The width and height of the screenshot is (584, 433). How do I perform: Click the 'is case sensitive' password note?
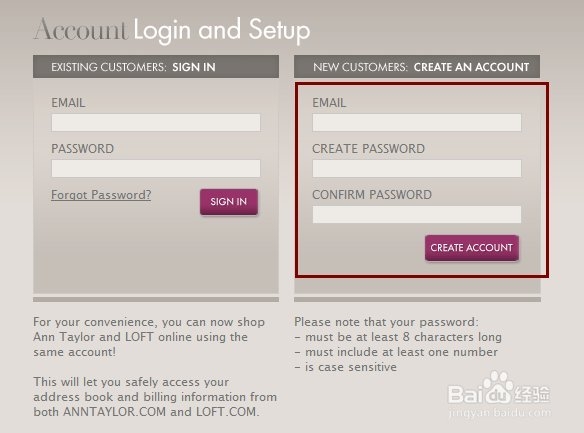346,367
